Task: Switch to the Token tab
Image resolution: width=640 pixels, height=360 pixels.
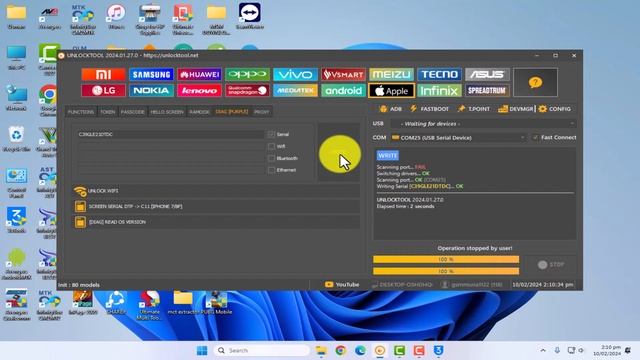Action: pyautogui.click(x=107, y=112)
